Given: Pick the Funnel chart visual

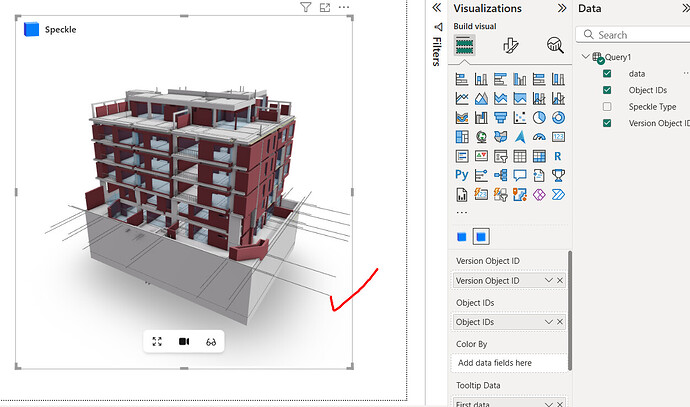Looking at the screenshot, I should click(500, 117).
